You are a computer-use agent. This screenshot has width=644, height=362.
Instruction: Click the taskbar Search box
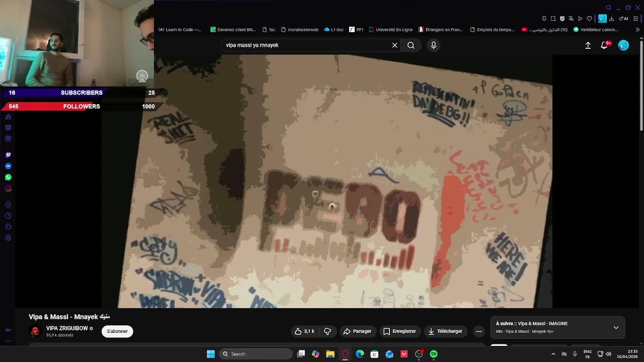point(257,354)
